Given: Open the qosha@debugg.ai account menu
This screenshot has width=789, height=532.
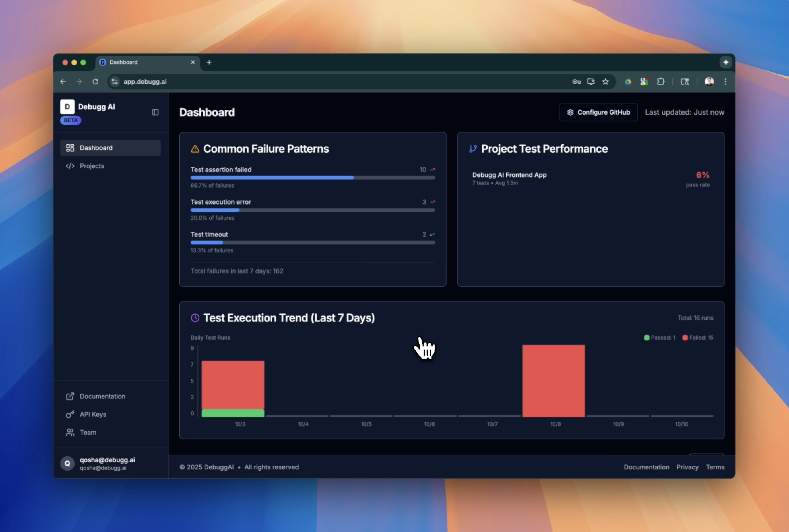Looking at the screenshot, I should click(x=107, y=463).
